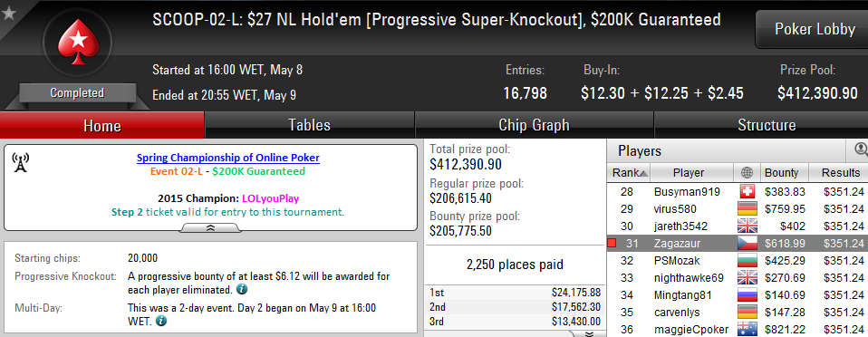The height and width of the screenshot is (337, 868).
Task: Click the Results column header
Action: 839,173
